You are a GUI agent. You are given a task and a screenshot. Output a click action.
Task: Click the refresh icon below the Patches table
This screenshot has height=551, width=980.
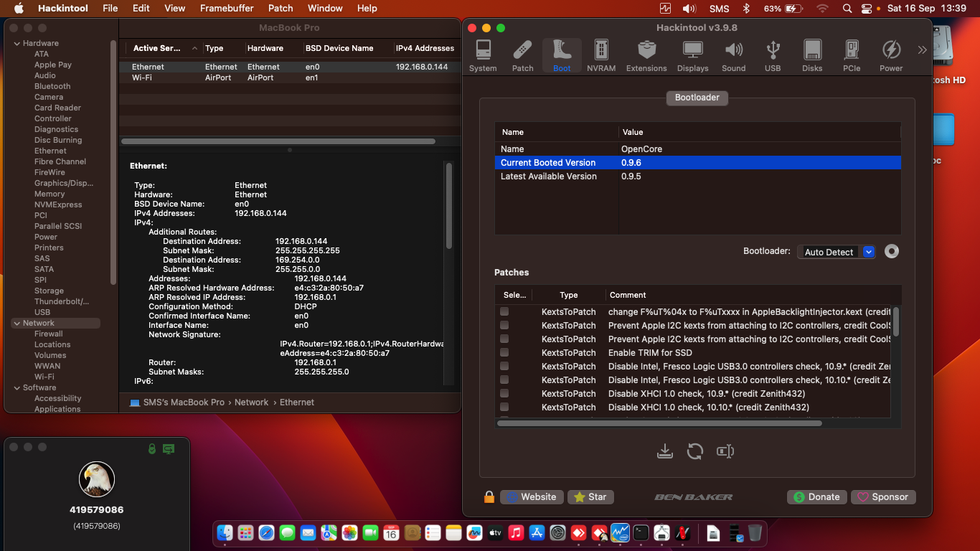[695, 451]
